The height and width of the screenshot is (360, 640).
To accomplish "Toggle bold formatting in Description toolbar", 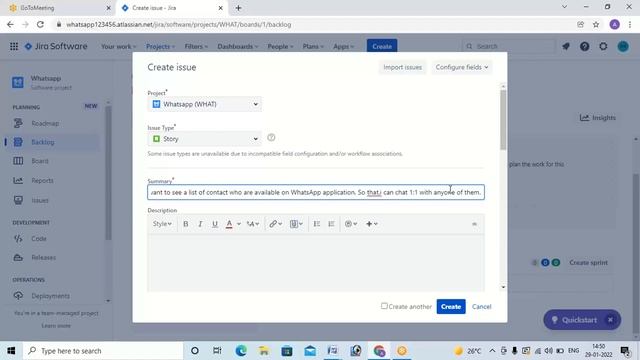I will (186, 224).
